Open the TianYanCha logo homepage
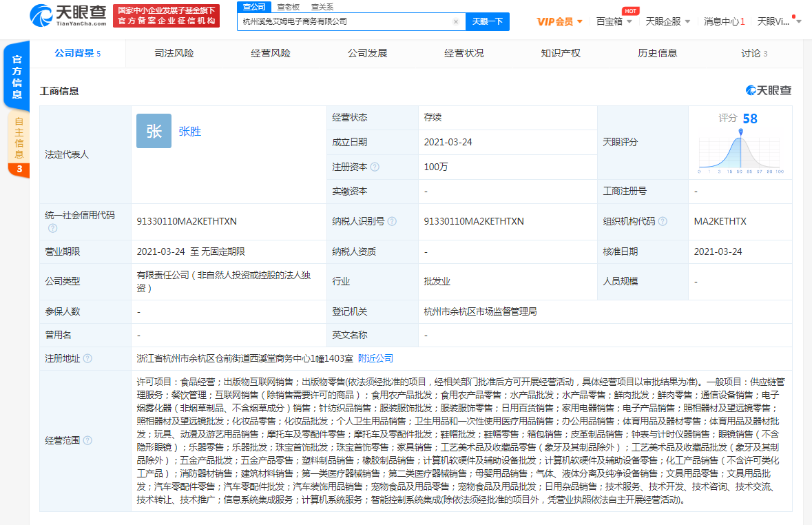The image size is (812, 525). [68, 16]
